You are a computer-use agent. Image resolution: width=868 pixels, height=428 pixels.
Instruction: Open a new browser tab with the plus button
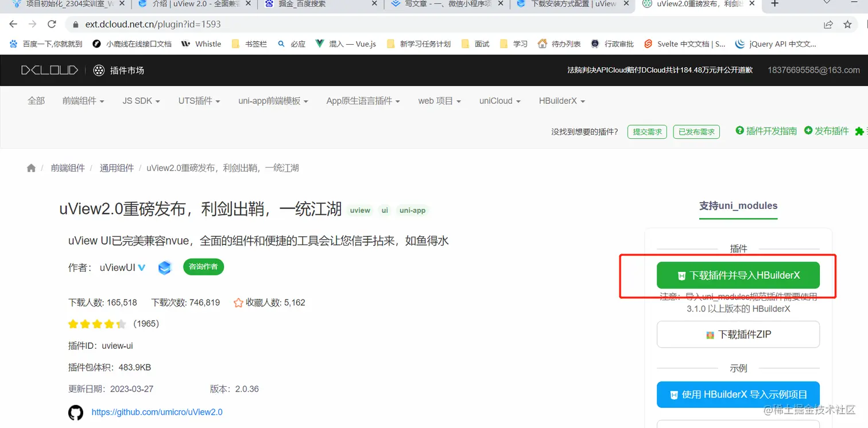pyautogui.click(x=774, y=3)
